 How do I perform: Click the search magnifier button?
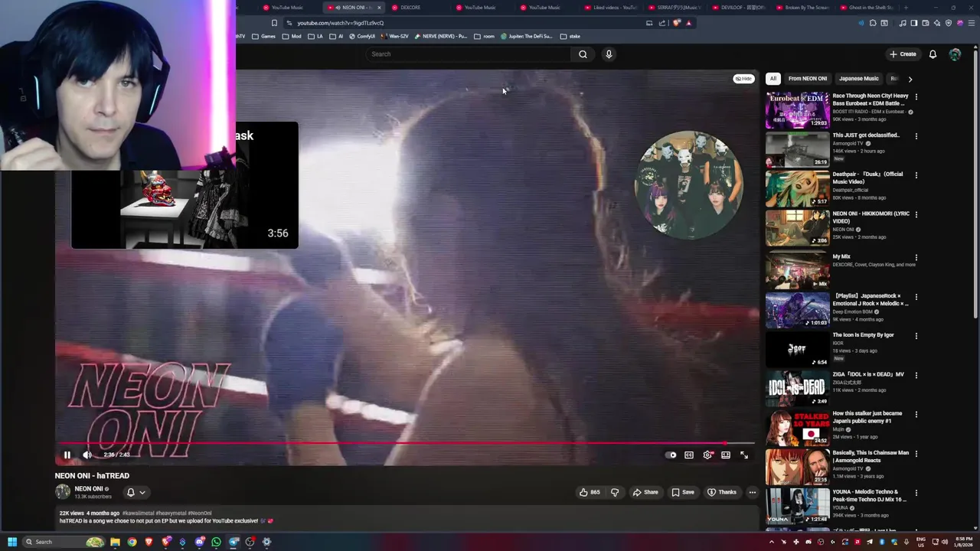click(x=583, y=54)
